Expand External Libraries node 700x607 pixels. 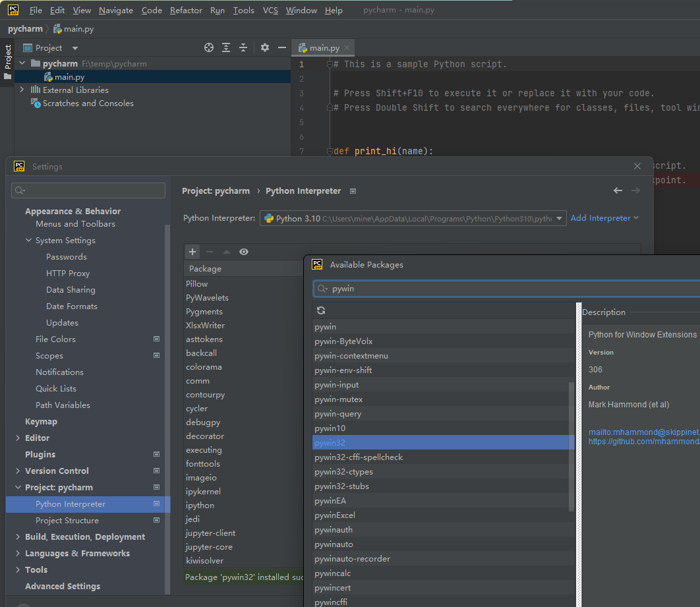pos(22,90)
